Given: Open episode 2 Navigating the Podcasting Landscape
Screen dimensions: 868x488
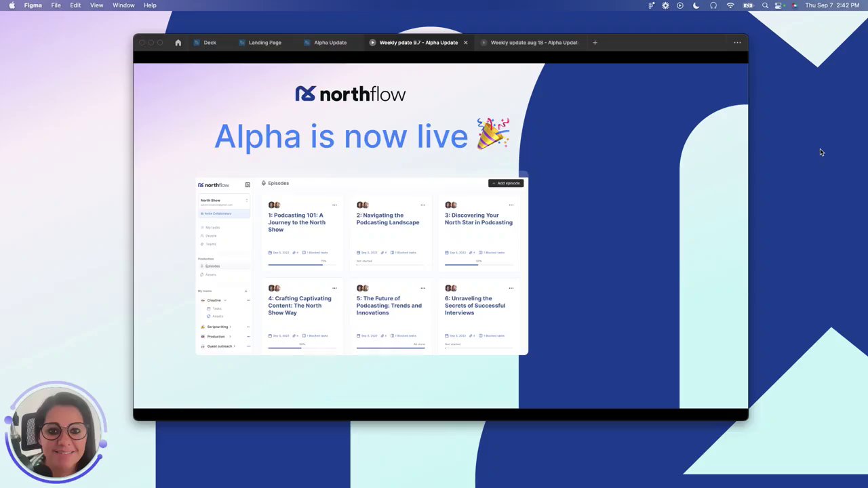Looking at the screenshot, I should point(388,219).
